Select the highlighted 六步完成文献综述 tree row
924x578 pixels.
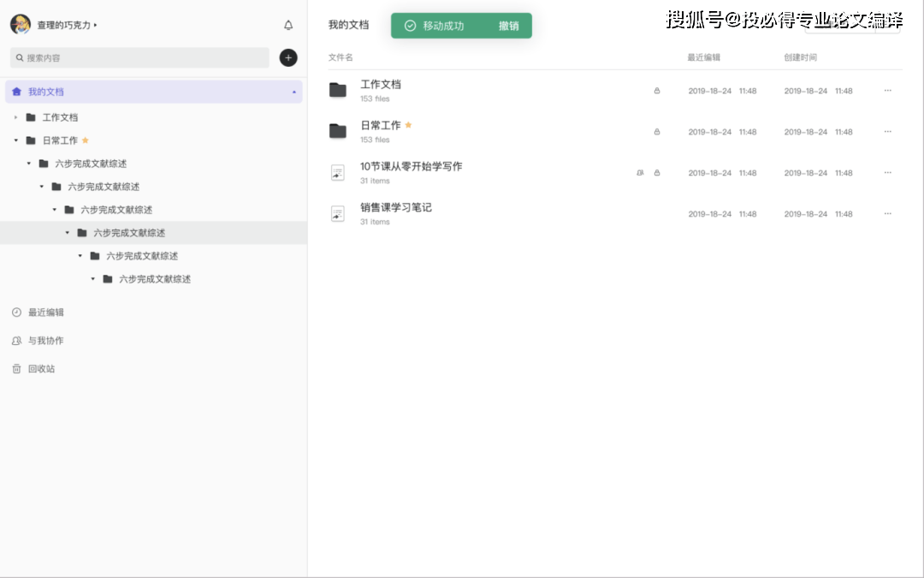pyautogui.click(x=153, y=233)
